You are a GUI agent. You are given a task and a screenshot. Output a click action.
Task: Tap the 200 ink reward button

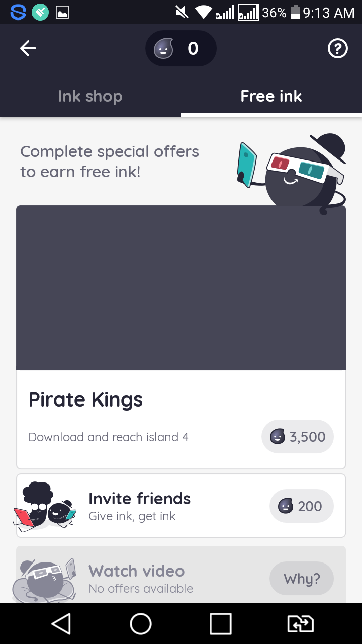302,506
